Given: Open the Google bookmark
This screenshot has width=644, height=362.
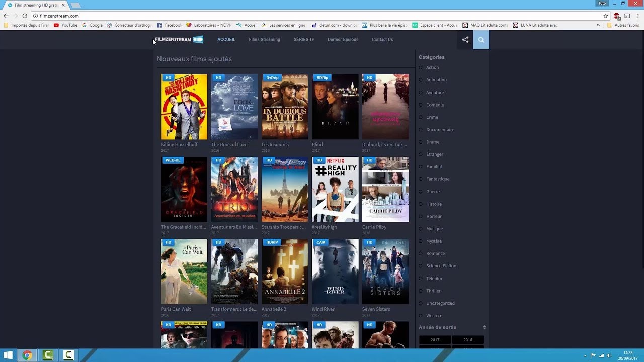Looking at the screenshot, I should 92,25.
